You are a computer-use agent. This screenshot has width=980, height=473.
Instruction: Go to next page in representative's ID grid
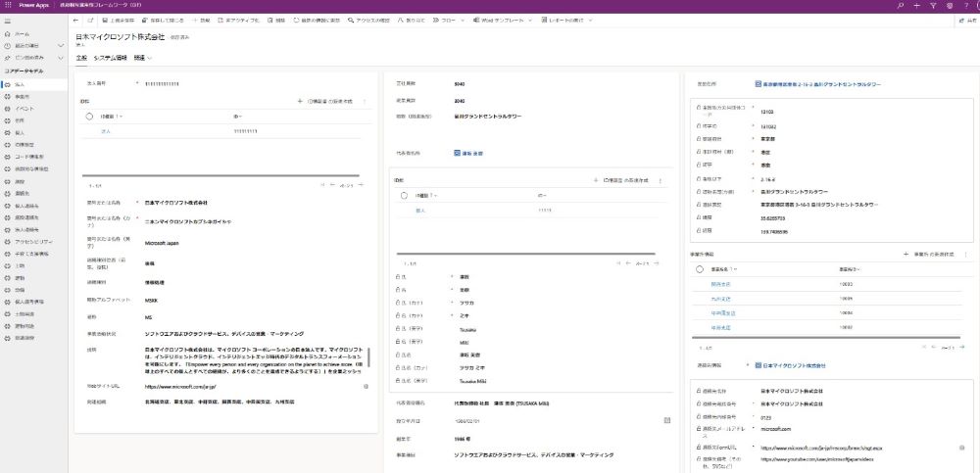click(x=657, y=263)
